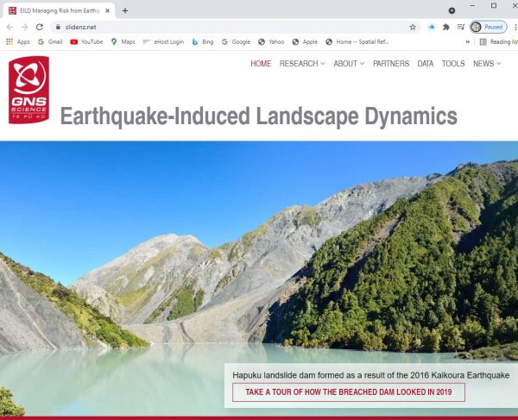Open the PARTNERS page
Image resolution: width=518 pixels, height=420 pixels.
[391, 64]
